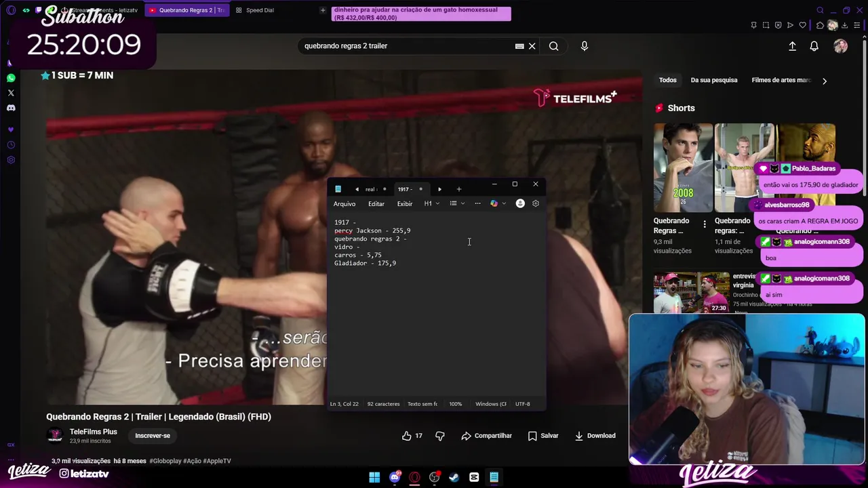Open Opera GX from the taskbar

(x=414, y=477)
